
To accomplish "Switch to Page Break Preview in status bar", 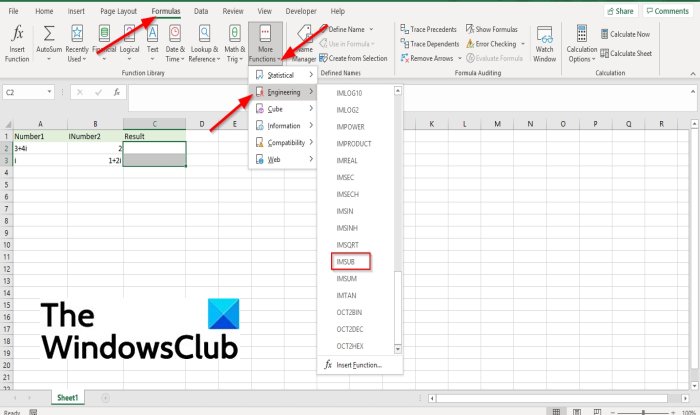I will tap(597, 411).
